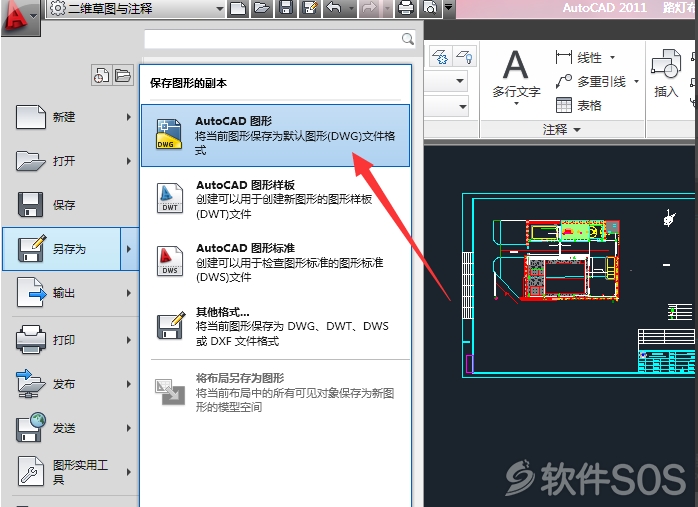
Task: Click the magnifier search icon in menu
Action: pyautogui.click(x=407, y=39)
